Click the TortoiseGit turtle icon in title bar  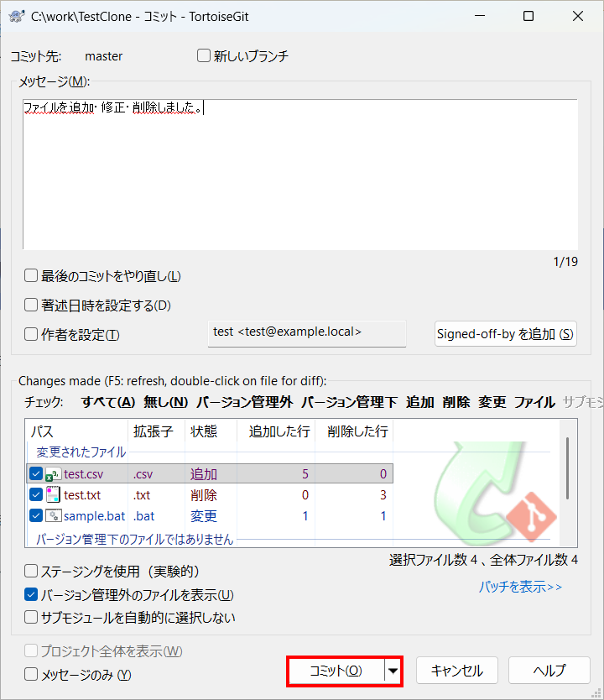17,17
